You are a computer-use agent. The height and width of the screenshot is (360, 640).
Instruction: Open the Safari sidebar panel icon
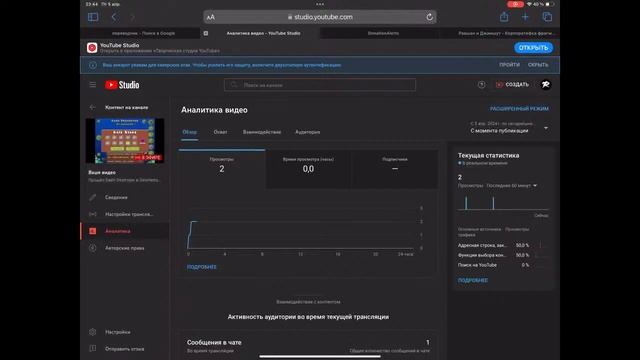coord(93,17)
